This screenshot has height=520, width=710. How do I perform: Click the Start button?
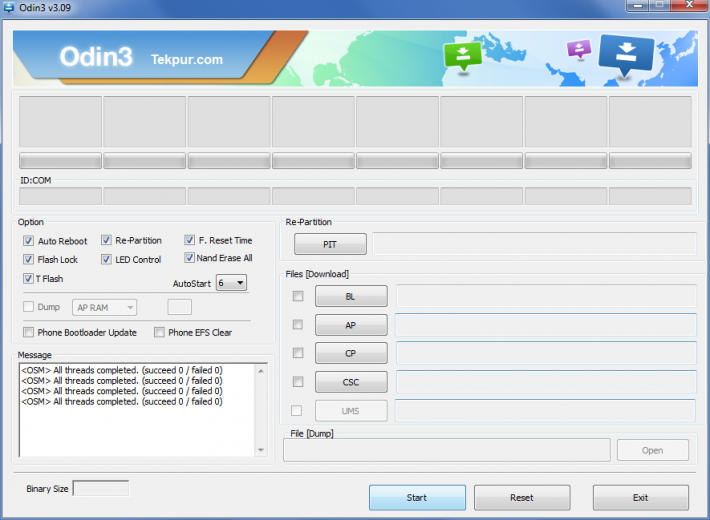tap(417, 497)
